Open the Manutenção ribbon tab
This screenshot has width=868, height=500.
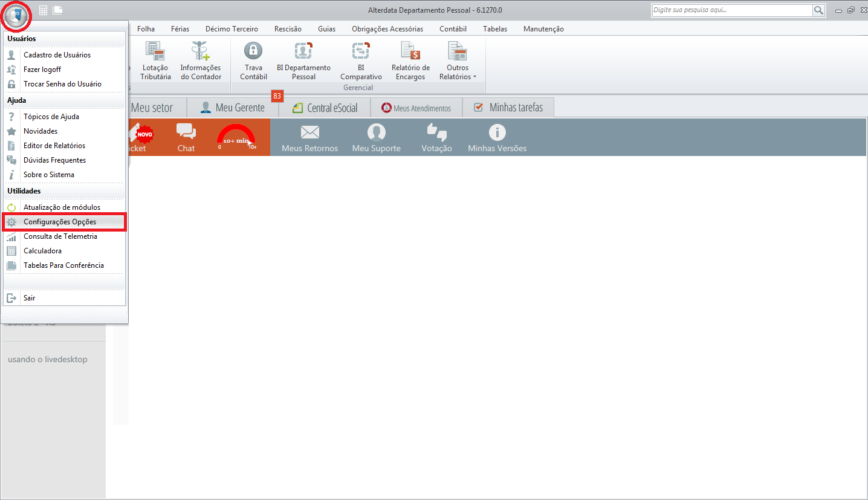click(543, 29)
